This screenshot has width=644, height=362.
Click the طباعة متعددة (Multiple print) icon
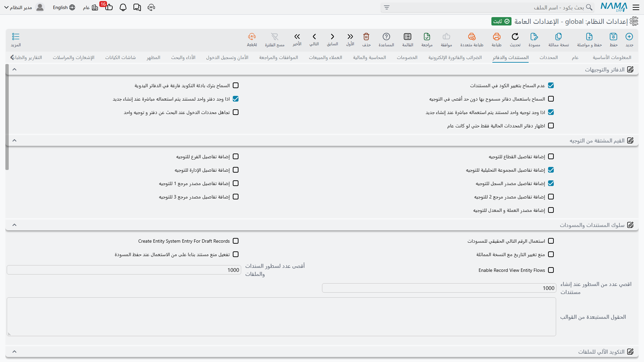472,37
